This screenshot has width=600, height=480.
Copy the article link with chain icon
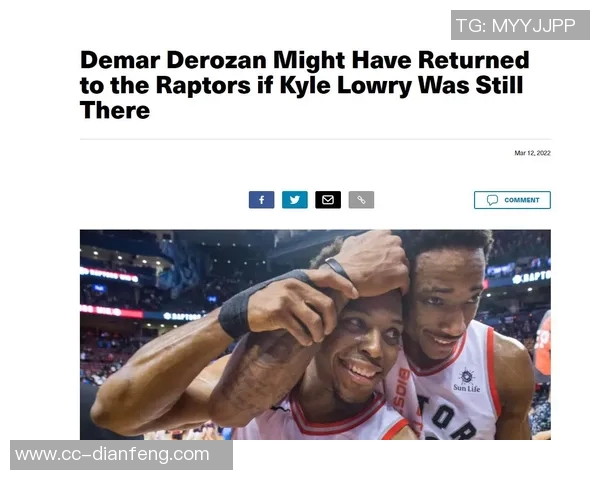tap(361, 200)
